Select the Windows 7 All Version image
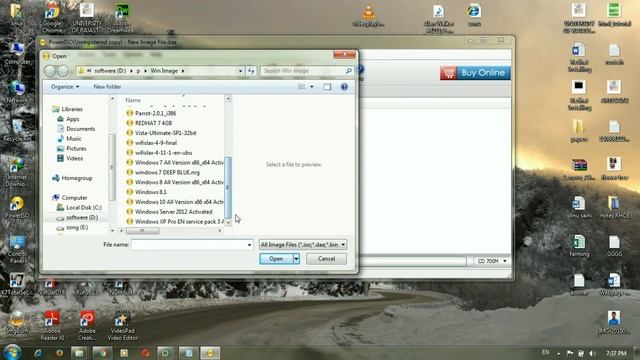This screenshot has height=360, width=640. (x=175, y=162)
